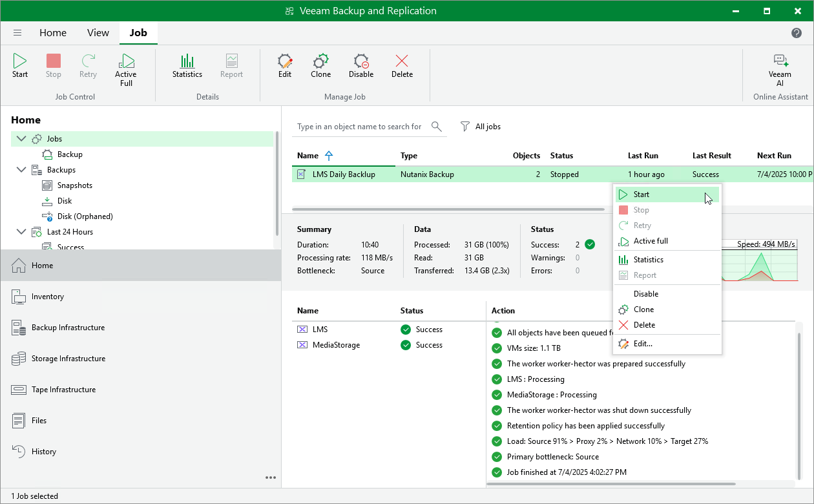The width and height of the screenshot is (814, 504).
Task: Go to the Tape Infrastructure view
Action: pos(63,390)
